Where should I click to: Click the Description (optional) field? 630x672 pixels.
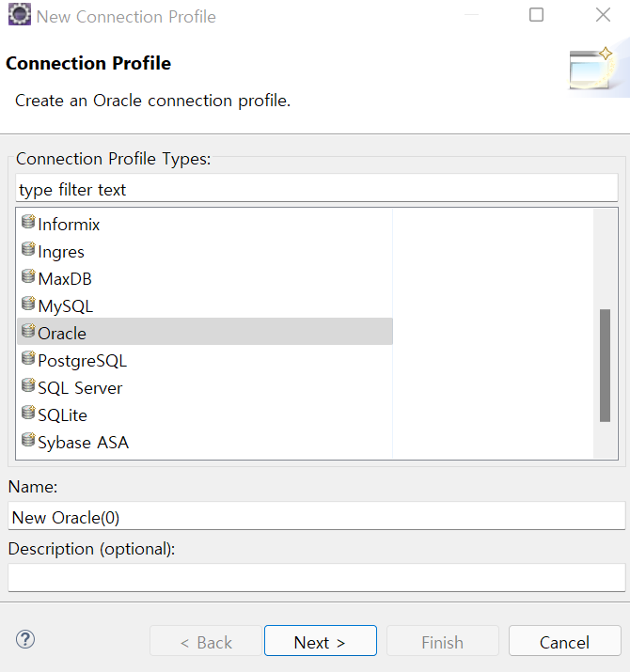(x=317, y=578)
